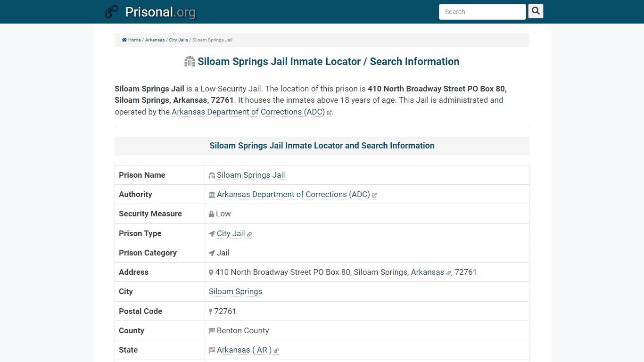Open City Jail link in Prison Type row
Viewport: 644px width, 362px height.
231,233
